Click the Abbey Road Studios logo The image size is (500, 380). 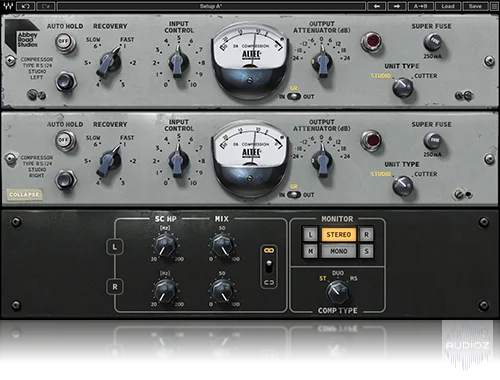coord(22,37)
